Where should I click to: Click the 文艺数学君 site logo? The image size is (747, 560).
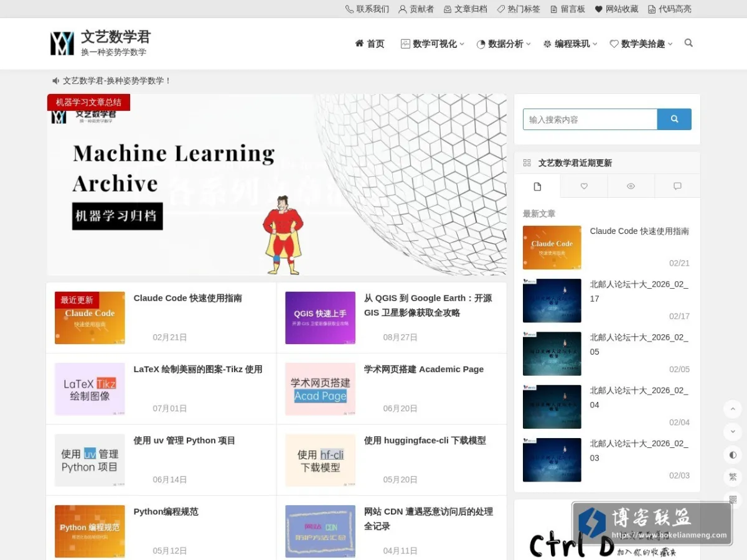(100, 44)
